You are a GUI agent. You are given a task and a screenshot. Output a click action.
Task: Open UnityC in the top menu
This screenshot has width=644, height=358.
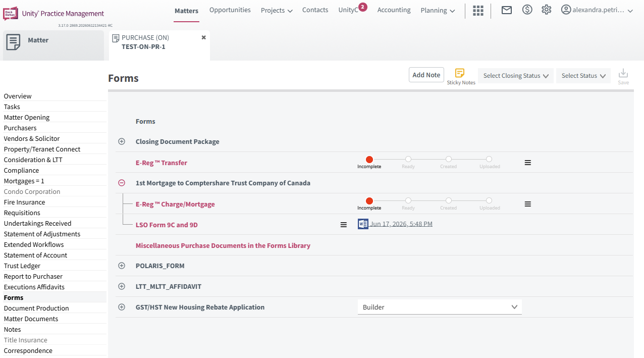click(x=348, y=10)
